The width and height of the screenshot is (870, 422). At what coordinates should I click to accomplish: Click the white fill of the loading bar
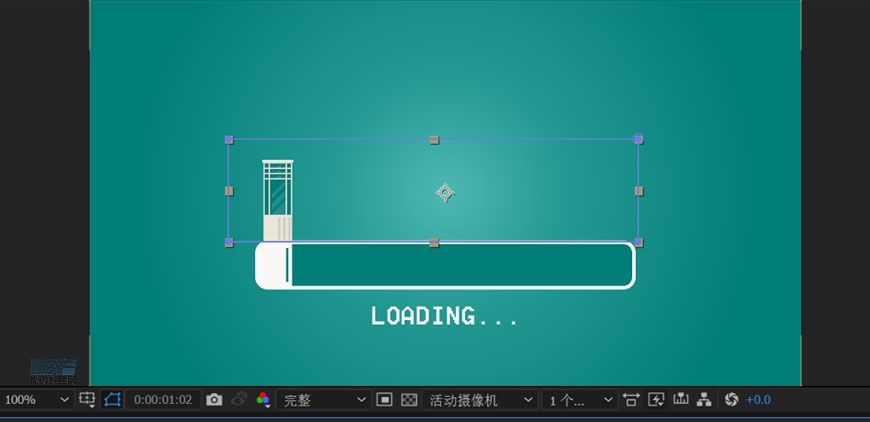pos(272,266)
